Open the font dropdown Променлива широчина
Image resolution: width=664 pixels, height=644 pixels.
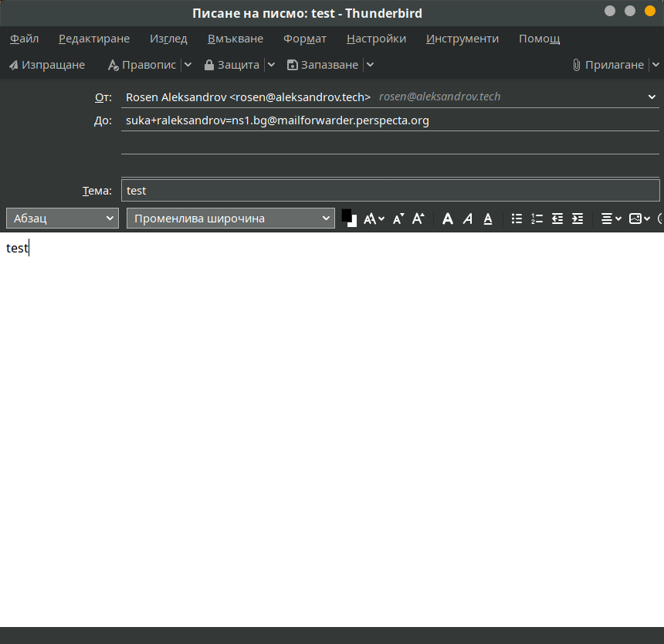click(x=230, y=218)
